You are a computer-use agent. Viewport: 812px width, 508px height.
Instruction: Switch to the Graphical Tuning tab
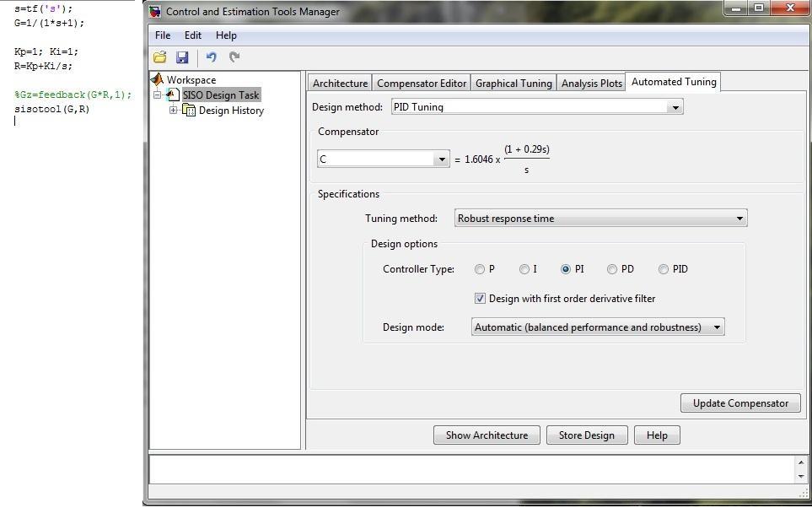point(514,83)
